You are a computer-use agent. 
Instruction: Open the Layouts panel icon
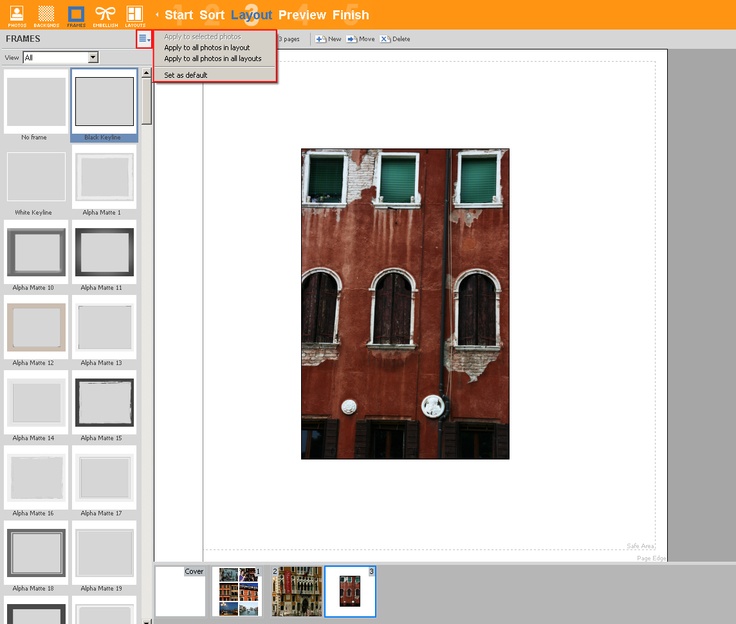pyautogui.click(x=135, y=15)
